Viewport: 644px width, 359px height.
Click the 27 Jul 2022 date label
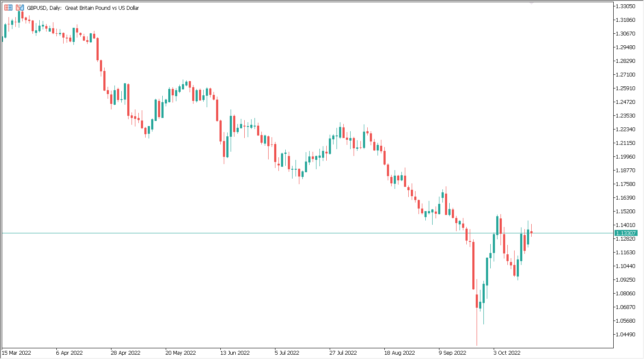[343, 353]
